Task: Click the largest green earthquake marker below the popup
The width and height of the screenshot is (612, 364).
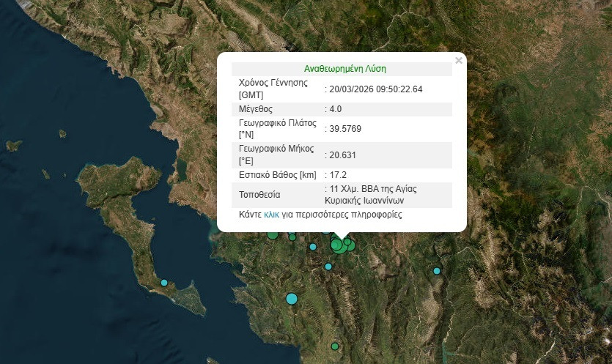Action: pos(339,245)
